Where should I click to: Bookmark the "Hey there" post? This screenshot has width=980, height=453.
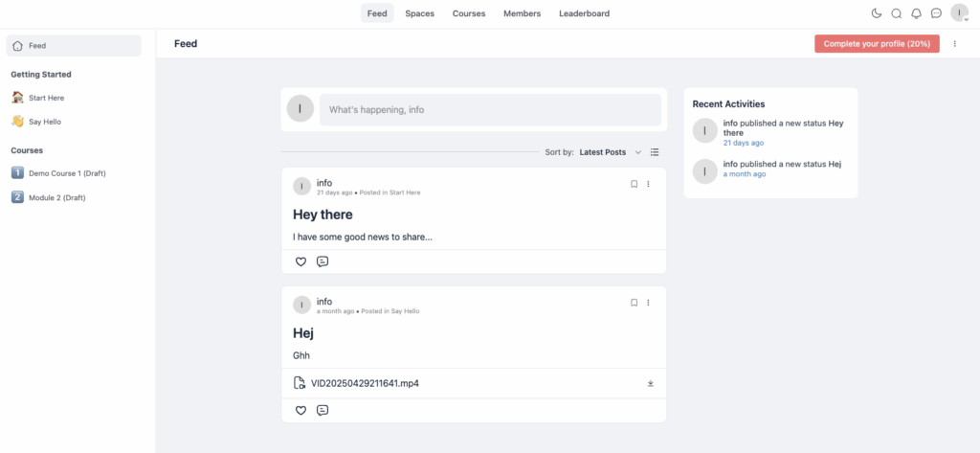coord(634,184)
